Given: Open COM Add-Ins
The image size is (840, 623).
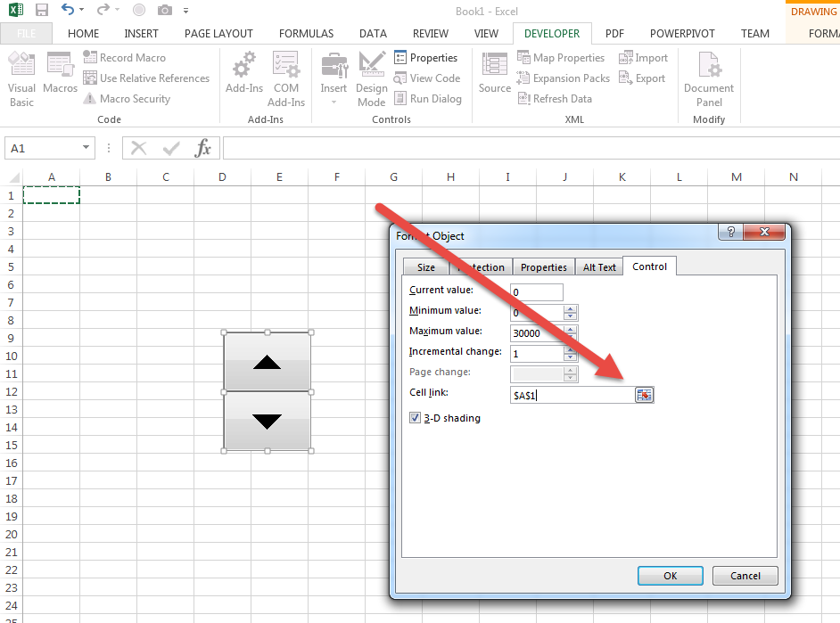Looking at the screenshot, I should point(286,78).
